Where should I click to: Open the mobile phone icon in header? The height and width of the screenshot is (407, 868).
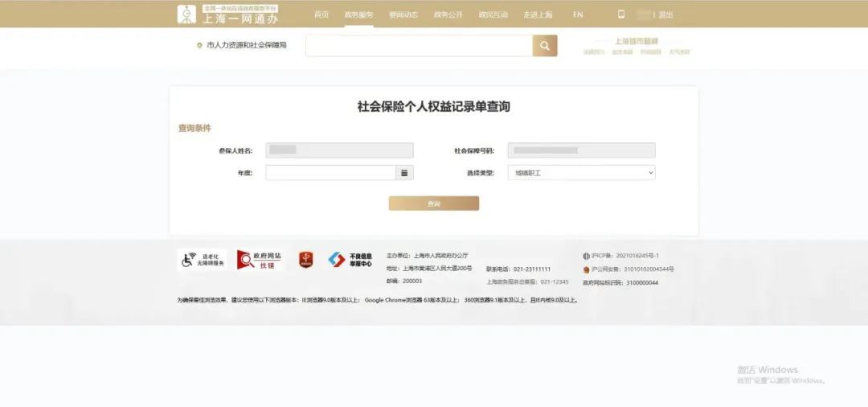pyautogui.click(x=621, y=14)
